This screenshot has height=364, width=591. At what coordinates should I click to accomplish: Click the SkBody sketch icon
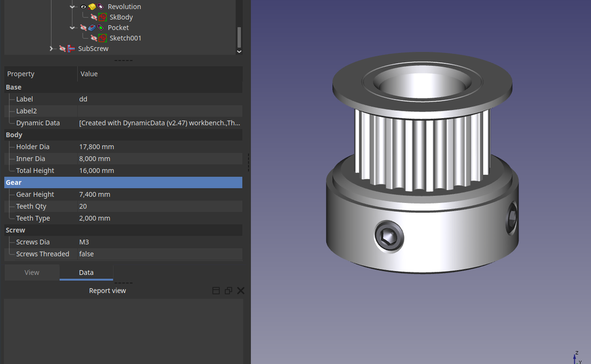(x=102, y=17)
